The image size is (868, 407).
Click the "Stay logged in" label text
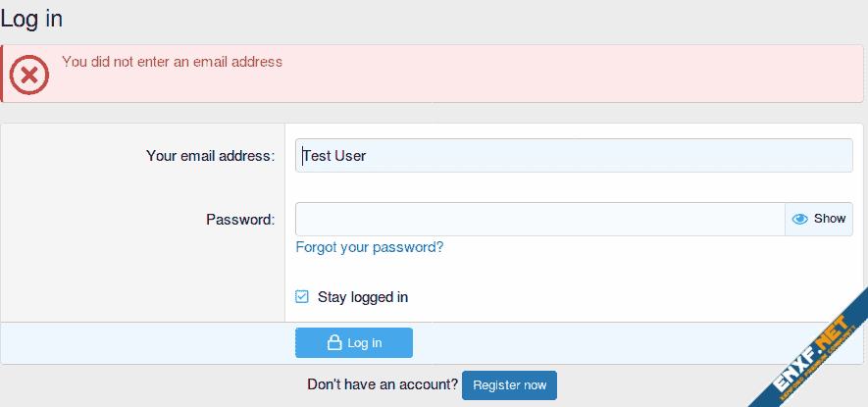pyautogui.click(x=362, y=297)
